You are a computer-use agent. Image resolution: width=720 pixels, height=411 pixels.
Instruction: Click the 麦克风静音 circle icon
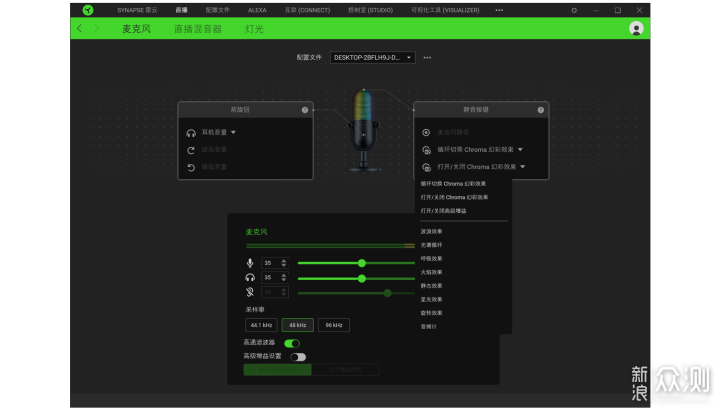(426, 132)
